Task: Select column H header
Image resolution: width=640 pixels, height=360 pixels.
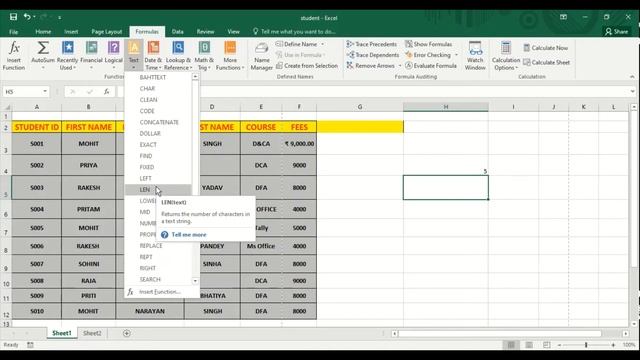Action: tap(446, 107)
